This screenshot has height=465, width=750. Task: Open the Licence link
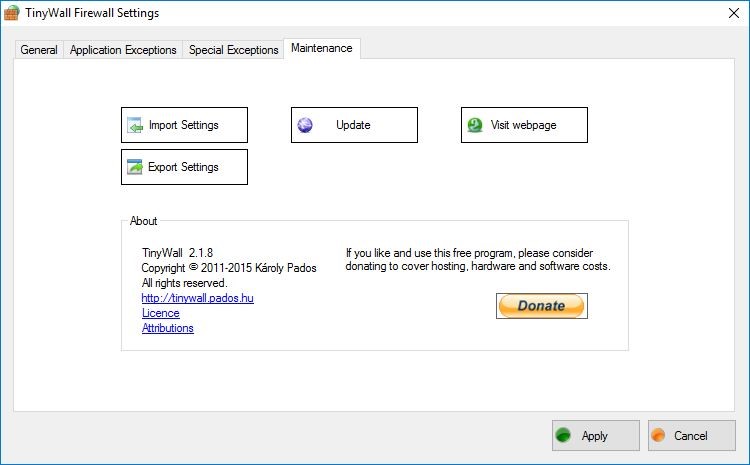(160, 313)
